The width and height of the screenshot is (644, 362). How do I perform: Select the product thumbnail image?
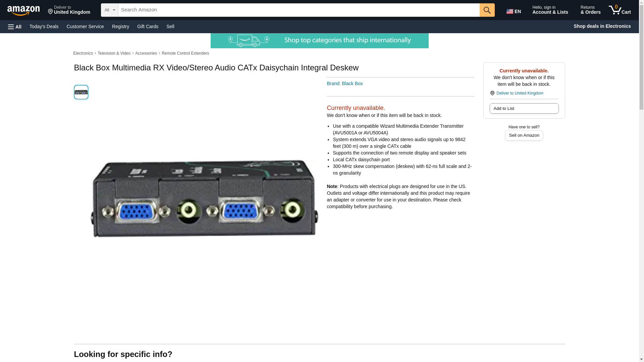(x=81, y=92)
